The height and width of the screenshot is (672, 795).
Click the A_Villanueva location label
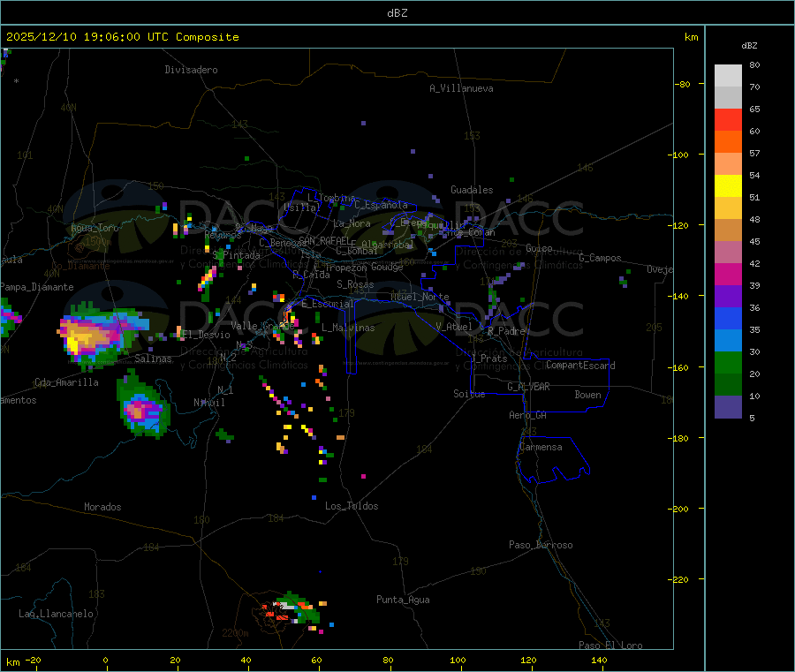coord(461,88)
